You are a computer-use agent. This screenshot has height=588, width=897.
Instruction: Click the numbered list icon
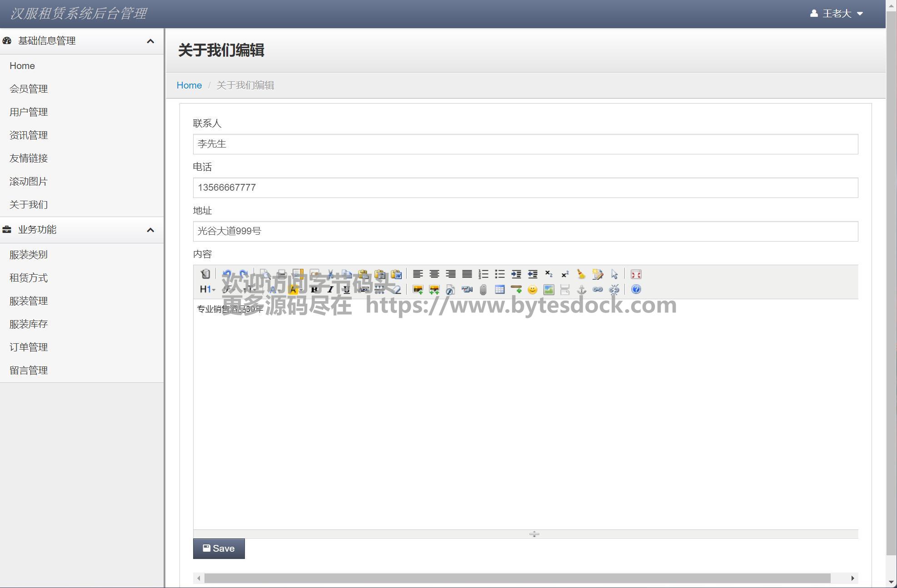pyautogui.click(x=483, y=274)
